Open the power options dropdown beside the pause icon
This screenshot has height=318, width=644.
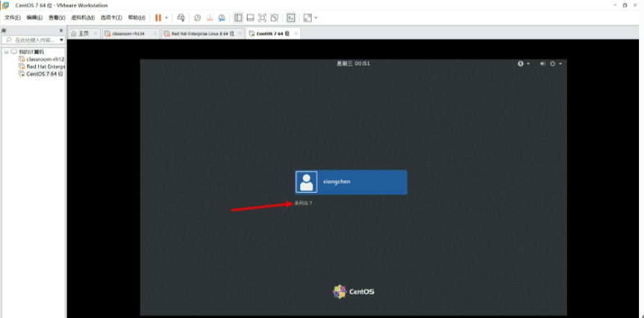[x=166, y=18]
